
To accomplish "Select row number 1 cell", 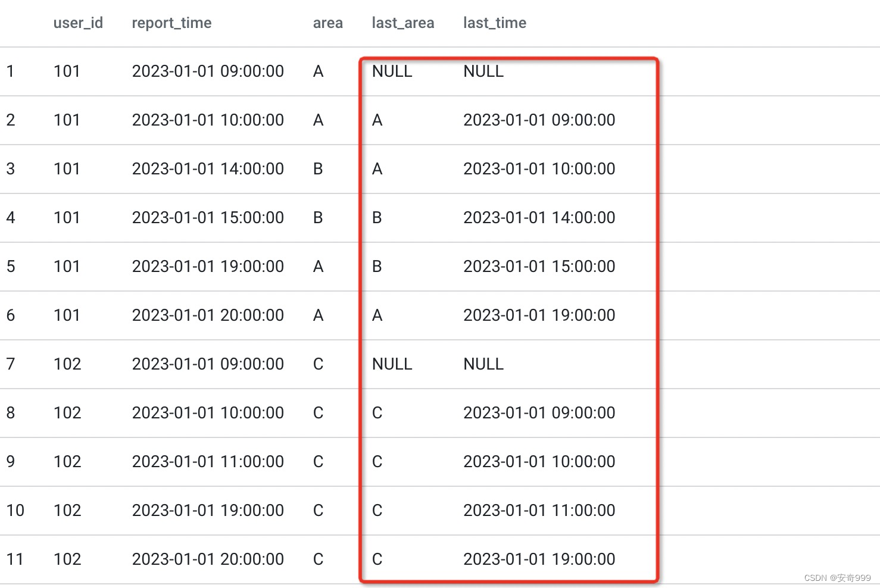I will pyautogui.click(x=10, y=71).
